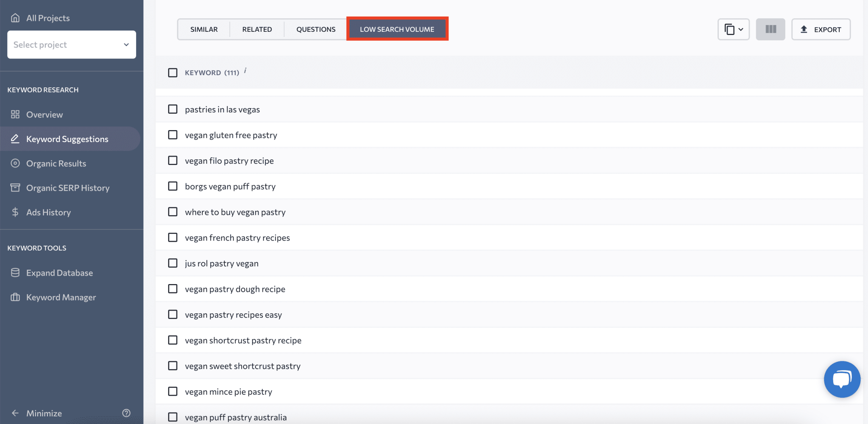
Task: Click the Organic Results target icon
Action: coord(15,163)
